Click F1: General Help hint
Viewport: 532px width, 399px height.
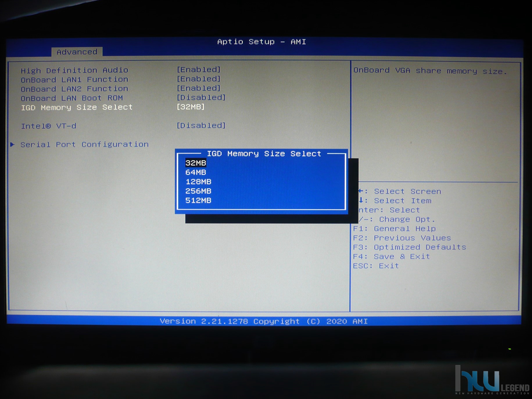click(395, 229)
